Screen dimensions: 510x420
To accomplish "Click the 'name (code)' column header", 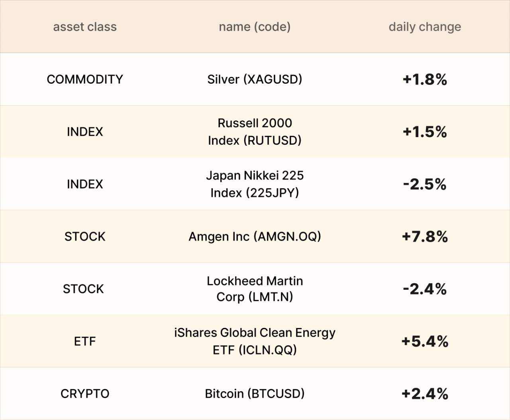I will [255, 27].
